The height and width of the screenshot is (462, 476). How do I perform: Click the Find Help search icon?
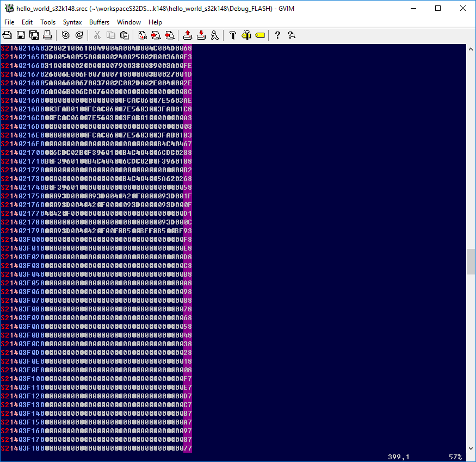(x=292, y=35)
